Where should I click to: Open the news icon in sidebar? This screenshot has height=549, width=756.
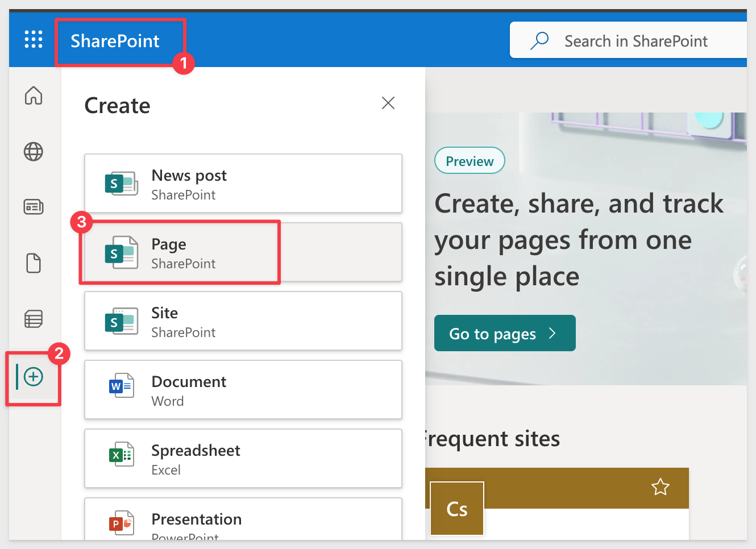click(x=34, y=207)
